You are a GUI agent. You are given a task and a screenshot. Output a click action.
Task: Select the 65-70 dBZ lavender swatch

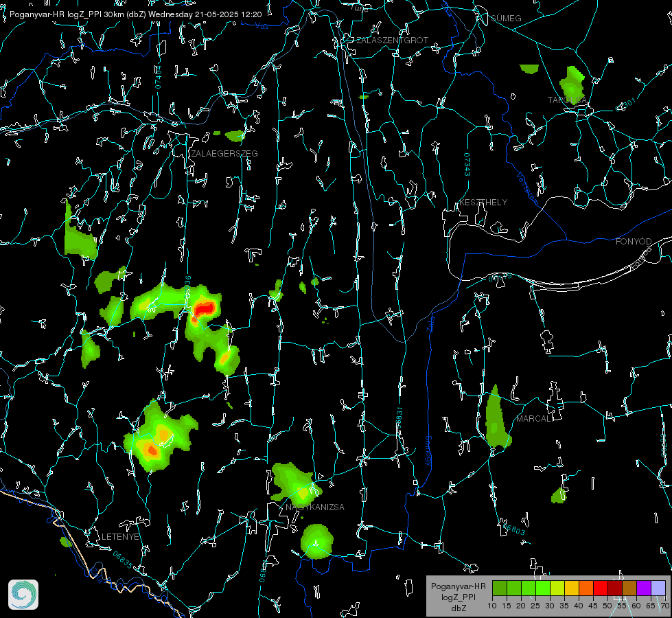coord(658,588)
